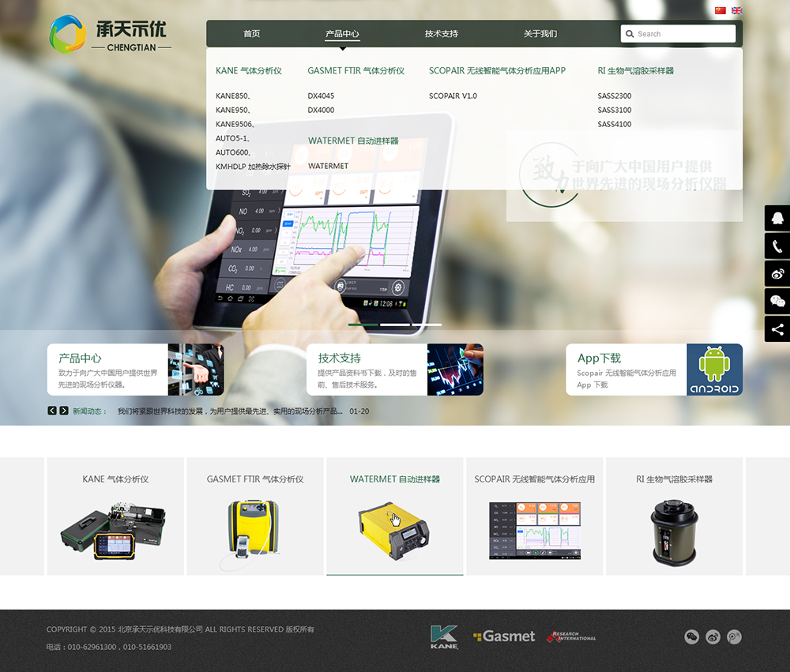Show the previous news item with the left arrow
790x672 pixels.
52,411
